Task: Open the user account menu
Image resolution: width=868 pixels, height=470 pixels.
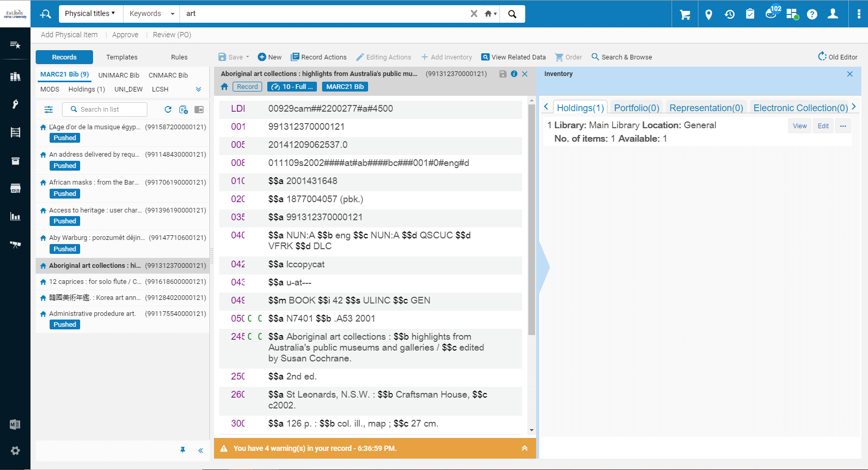Action: pos(833,14)
